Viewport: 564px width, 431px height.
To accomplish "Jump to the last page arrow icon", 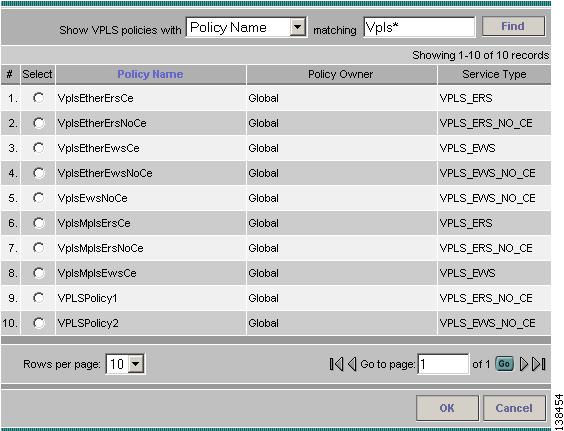I will 539,364.
